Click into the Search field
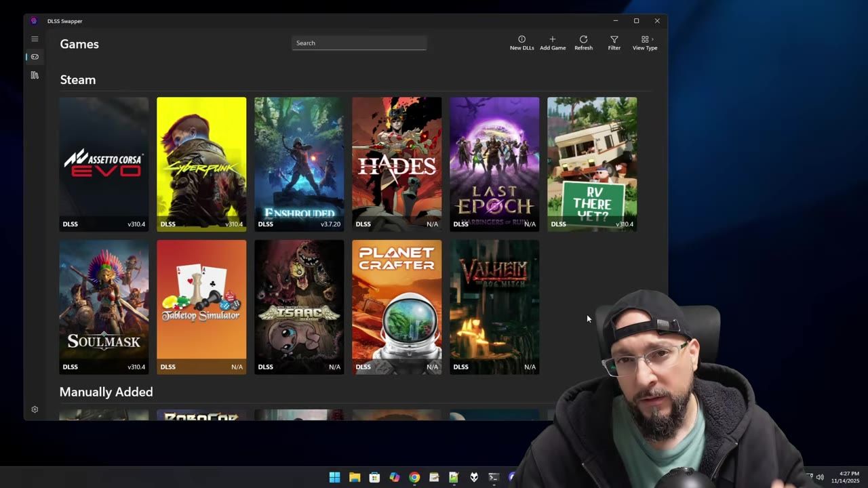Image resolution: width=868 pixels, height=488 pixels. 359,43
